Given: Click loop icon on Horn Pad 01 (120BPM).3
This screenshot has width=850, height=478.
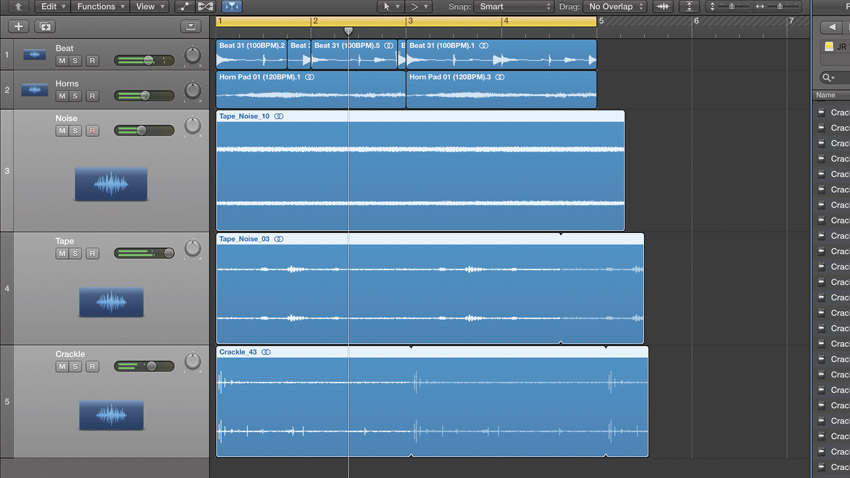Looking at the screenshot, I should tap(500, 77).
